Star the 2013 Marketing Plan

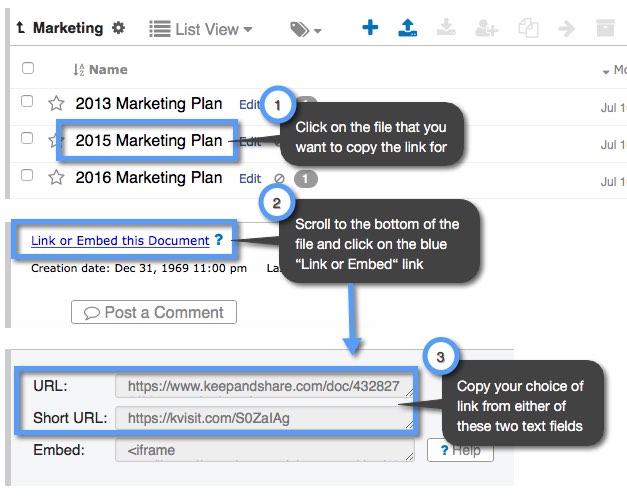tap(56, 104)
